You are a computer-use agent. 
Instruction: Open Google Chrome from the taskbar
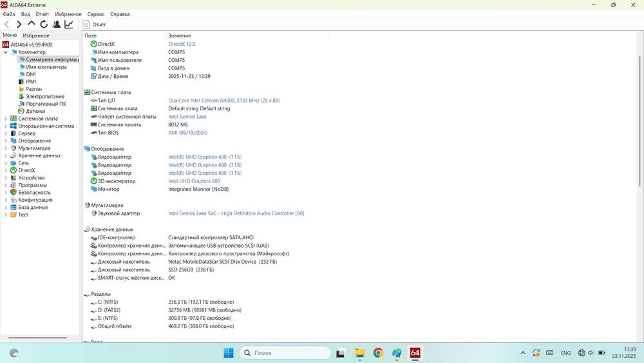378,353
